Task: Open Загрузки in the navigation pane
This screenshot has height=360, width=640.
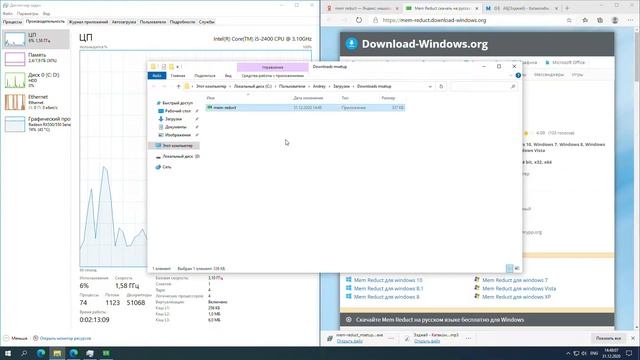Action: (x=173, y=119)
